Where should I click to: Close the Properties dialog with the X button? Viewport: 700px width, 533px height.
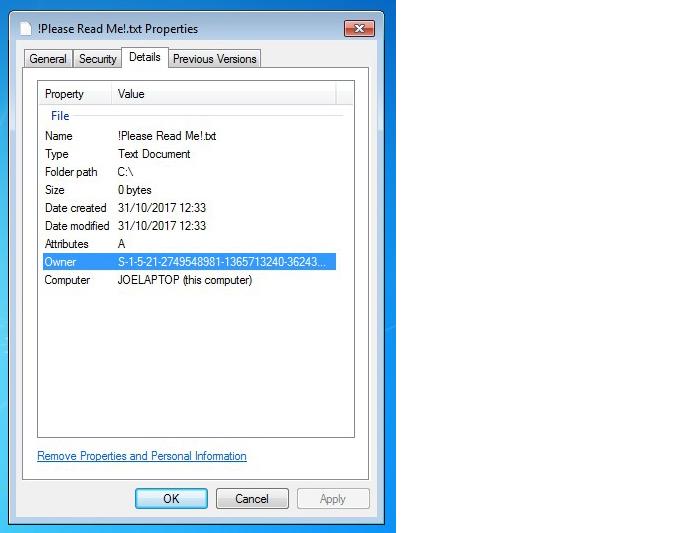(x=359, y=29)
